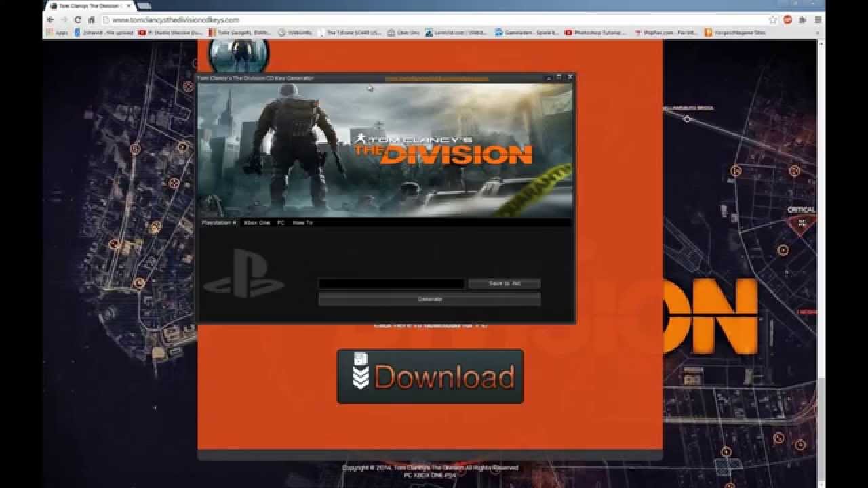The width and height of the screenshot is (868, 488).
Task: Open the How To tab
Action: (302, 222)
